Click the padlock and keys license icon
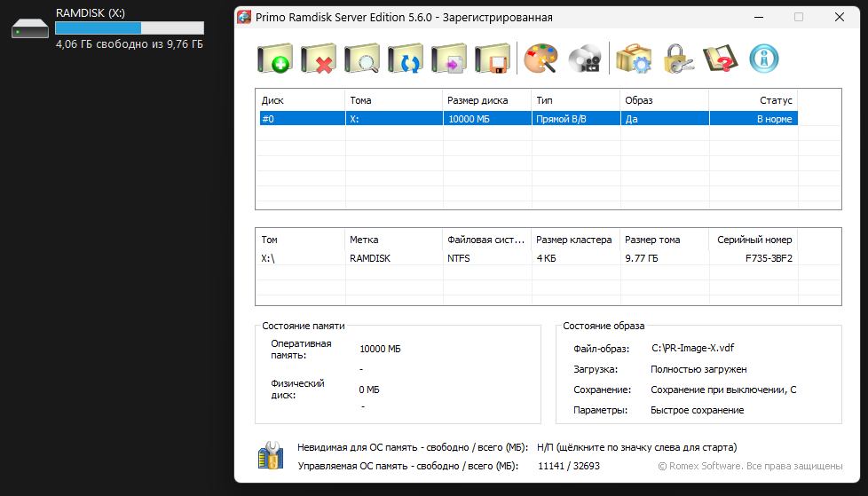Screen dimensions: 868x496 (x=677, y=59)
